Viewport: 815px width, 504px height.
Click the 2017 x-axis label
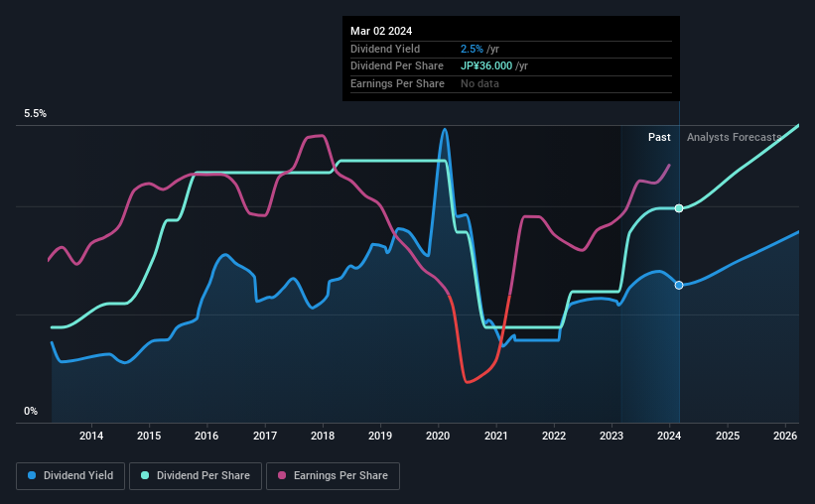click(x=265, y=436)
